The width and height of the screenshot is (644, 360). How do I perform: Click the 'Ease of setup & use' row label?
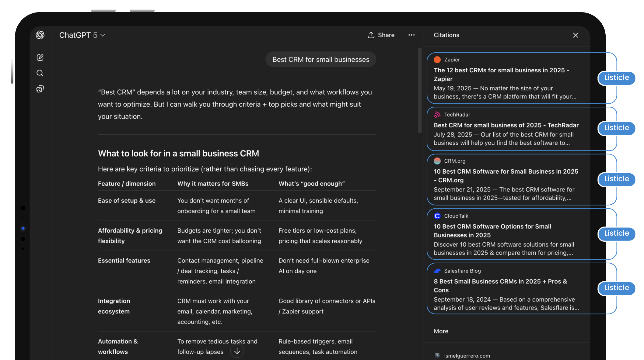(127, 201)
